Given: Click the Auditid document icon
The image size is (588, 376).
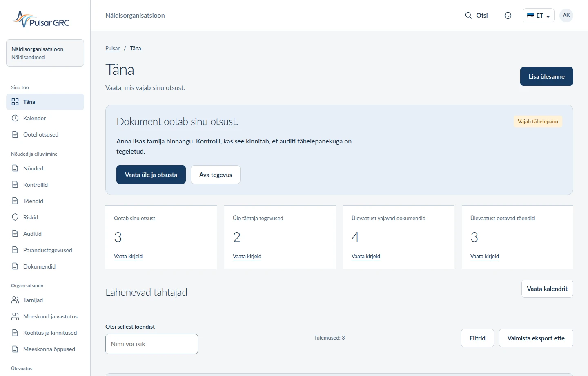Looking at the screenshot, I should (x=15, y=234).
